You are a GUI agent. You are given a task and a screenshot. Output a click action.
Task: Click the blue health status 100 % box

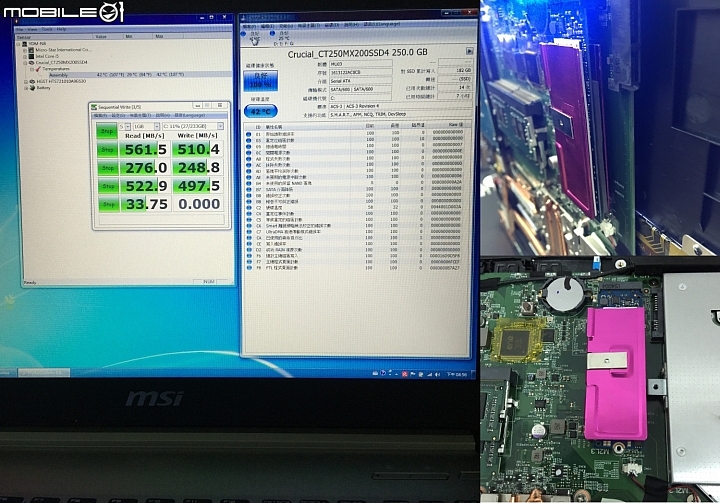260,81
